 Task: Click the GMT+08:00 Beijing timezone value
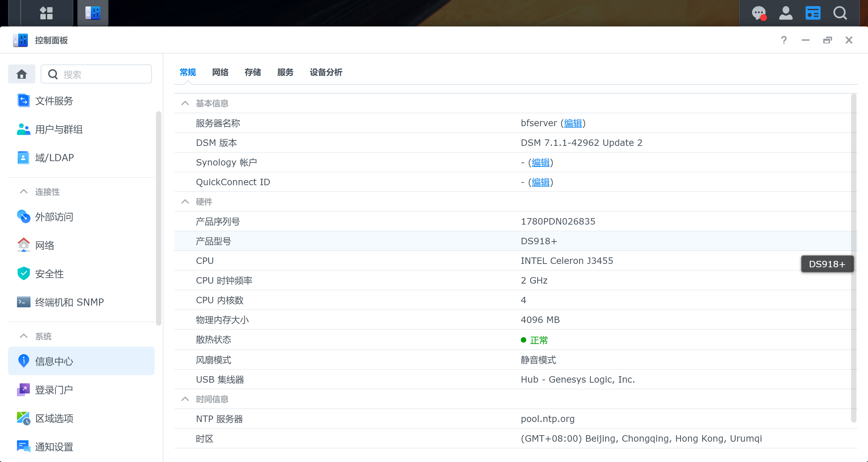641,439
